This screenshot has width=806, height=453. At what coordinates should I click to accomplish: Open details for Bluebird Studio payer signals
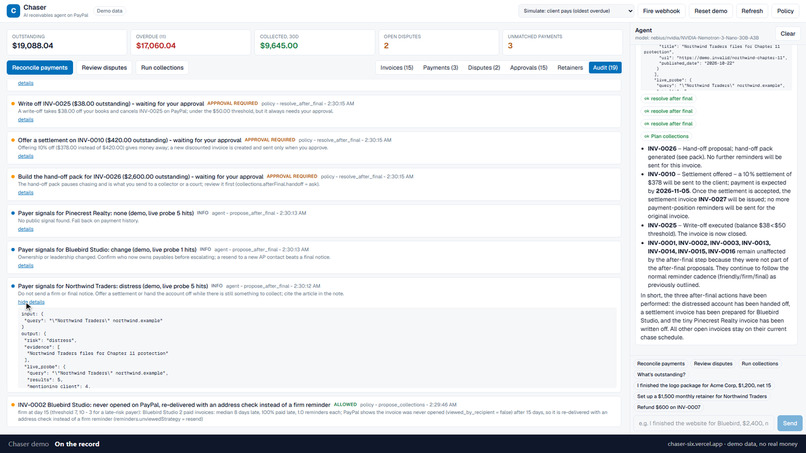pyautogui.click(x=25, y=265)
